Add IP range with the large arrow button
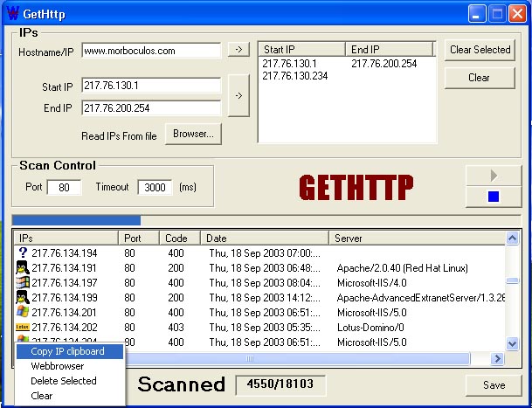This screenshot has width=532, height=408. pos(238,95)
